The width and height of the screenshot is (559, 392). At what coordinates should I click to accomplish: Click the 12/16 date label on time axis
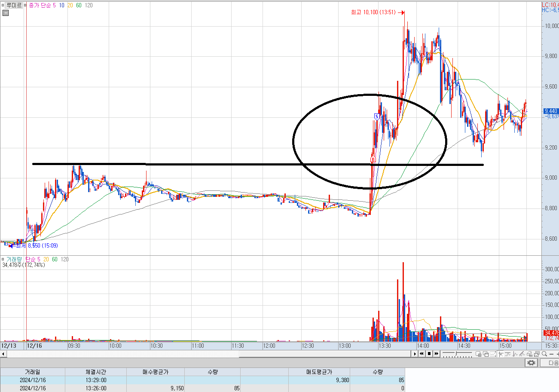[x=34, y=346]
